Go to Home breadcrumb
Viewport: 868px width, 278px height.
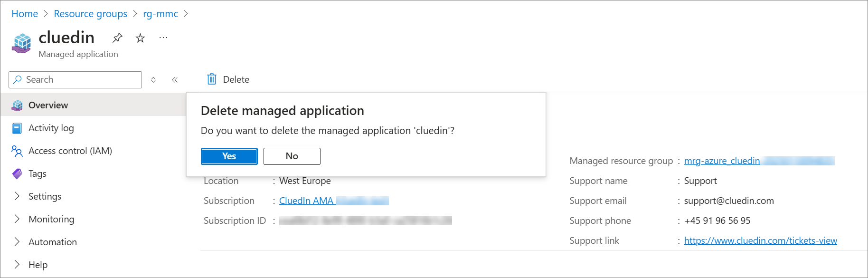[25, 14]
